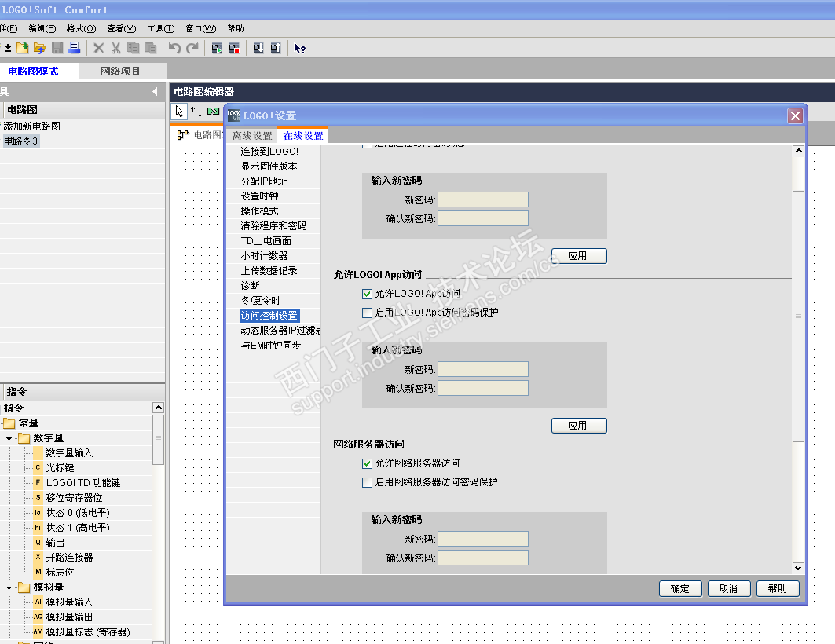Select the connect wiring tool in editor
Screen dimensions: 835x644
point(196,112)
